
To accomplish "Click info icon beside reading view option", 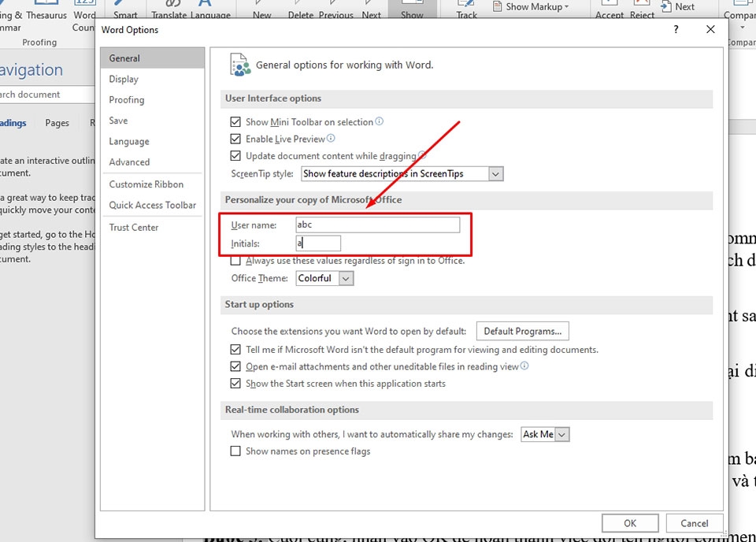I will point(524,366).
